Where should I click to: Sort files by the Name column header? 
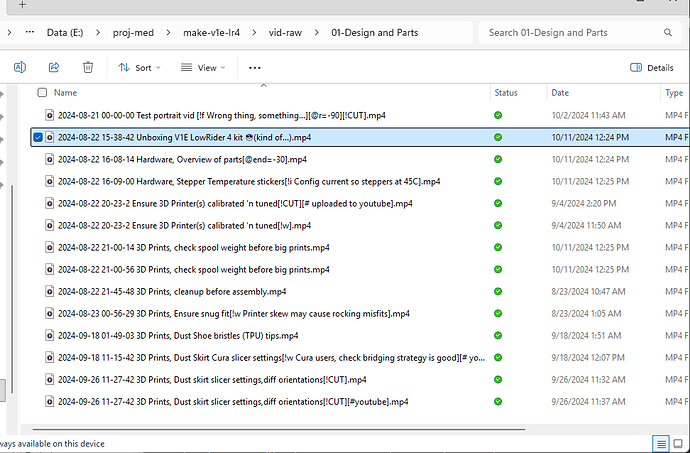(66, 92)
